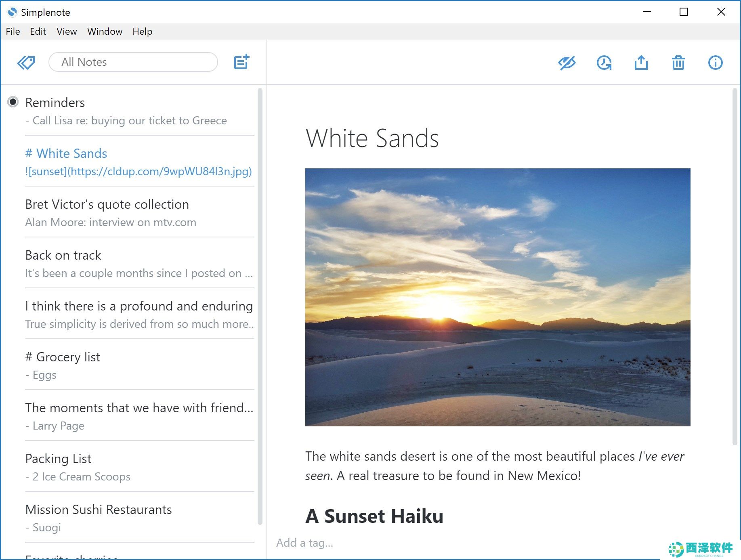The image size is (741, 560).
Task: Open the File menu
Action: point(13,31)
